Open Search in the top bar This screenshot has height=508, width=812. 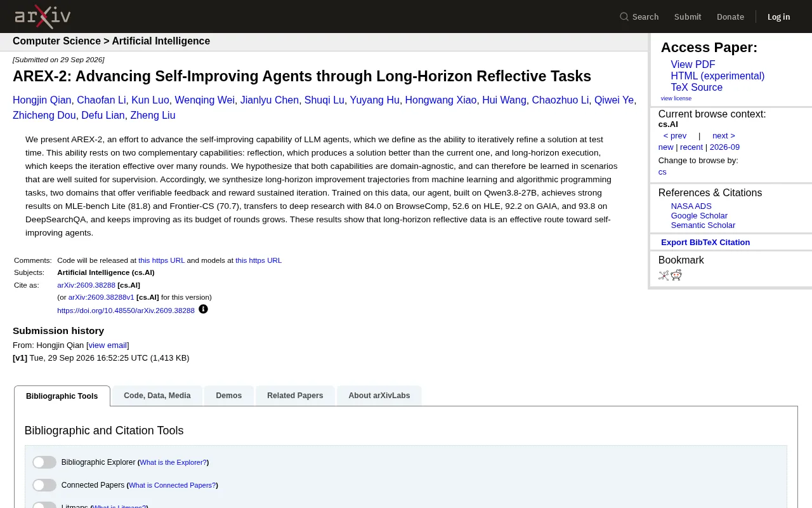[639, 17]
